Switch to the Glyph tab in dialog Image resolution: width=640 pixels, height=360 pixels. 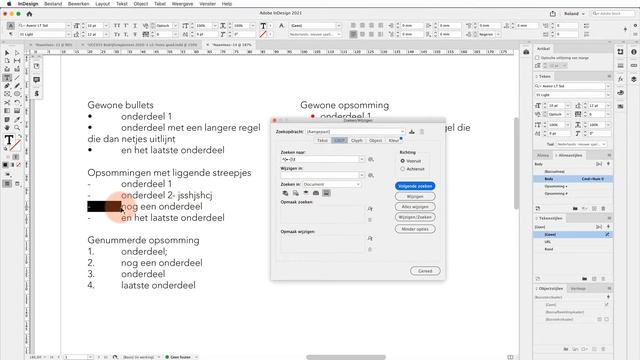357,140
